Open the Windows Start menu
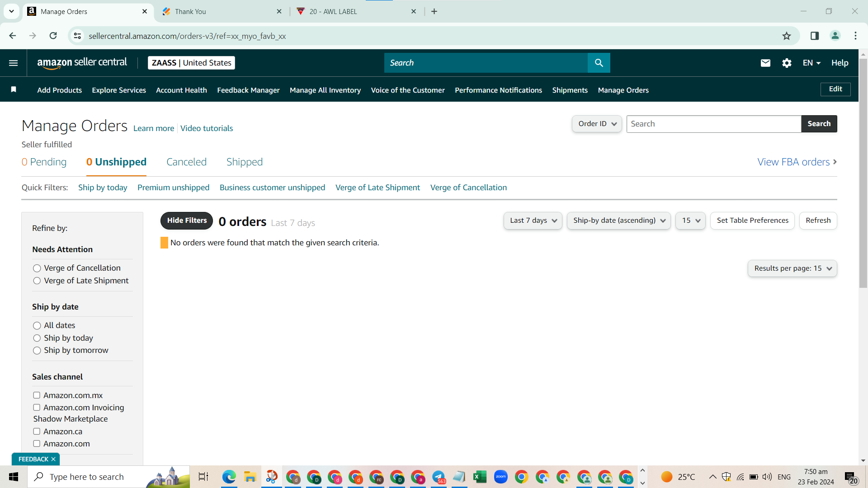The image size is (868, 488). (14, 477)
